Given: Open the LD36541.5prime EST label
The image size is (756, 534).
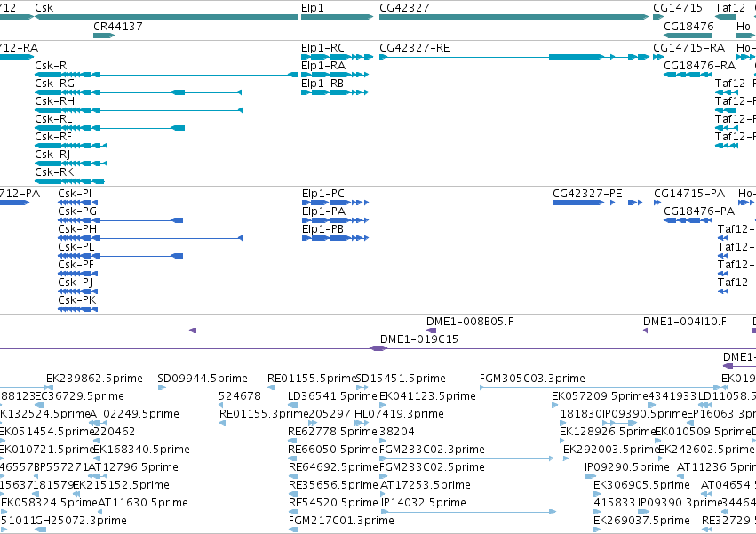Looking at the screenshot, I should pyautogui.click(x=332, y=396).
